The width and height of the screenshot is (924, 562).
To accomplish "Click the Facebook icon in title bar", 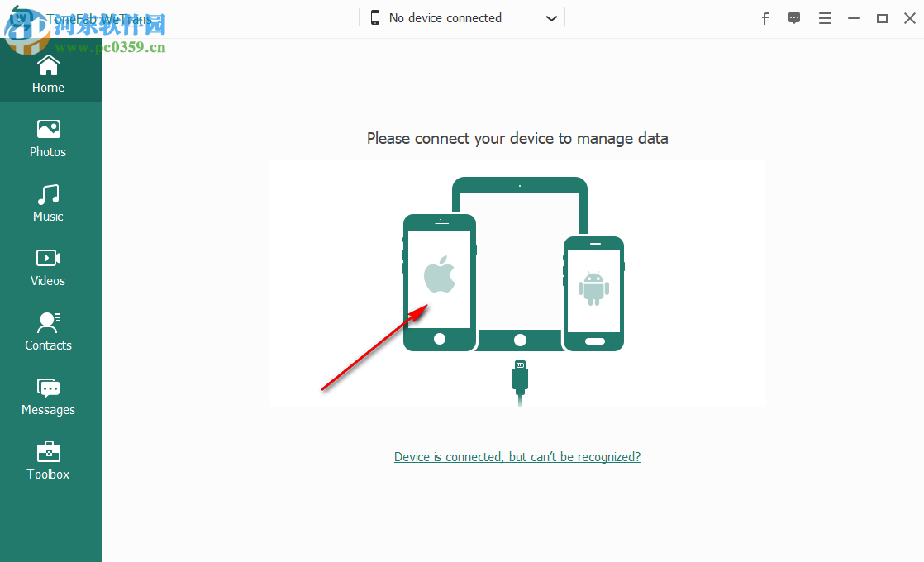I will click(764, 19).
